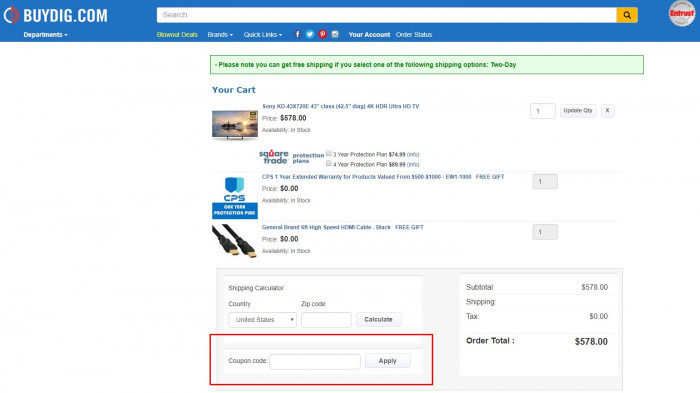Open the Twitter social icon
Image resolution: width=700 pixels, height=393 pixels.
(310, 34)
